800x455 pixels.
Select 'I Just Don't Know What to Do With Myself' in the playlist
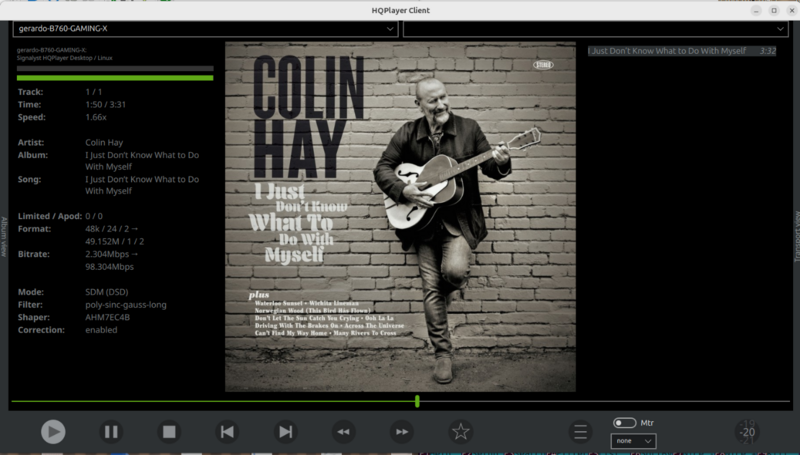tap(682, 51)
